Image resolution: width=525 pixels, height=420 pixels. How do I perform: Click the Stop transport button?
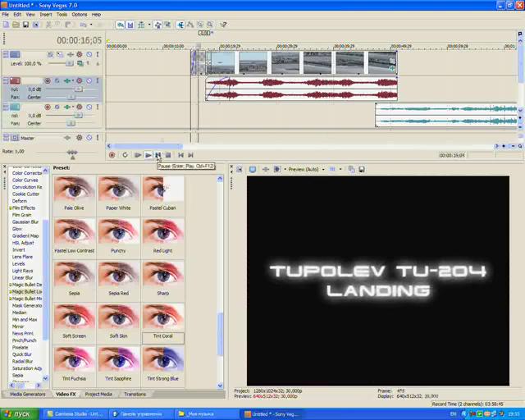point(168,155)
